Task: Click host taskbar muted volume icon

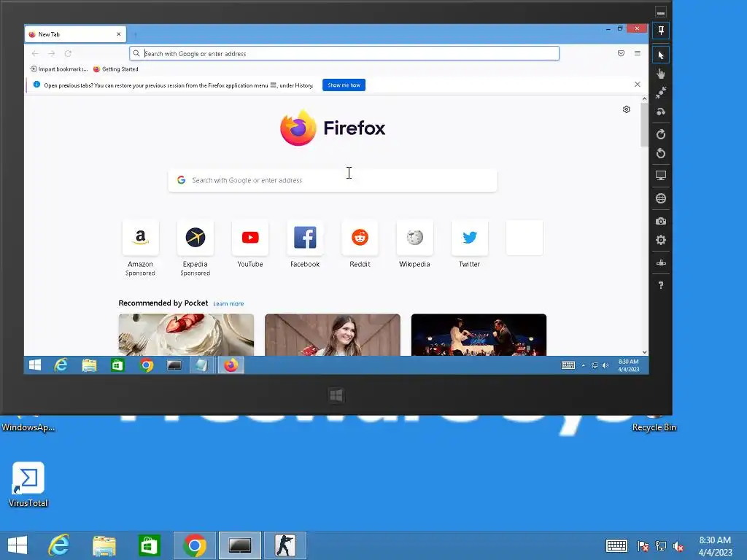Action: [x=678, y=545]
